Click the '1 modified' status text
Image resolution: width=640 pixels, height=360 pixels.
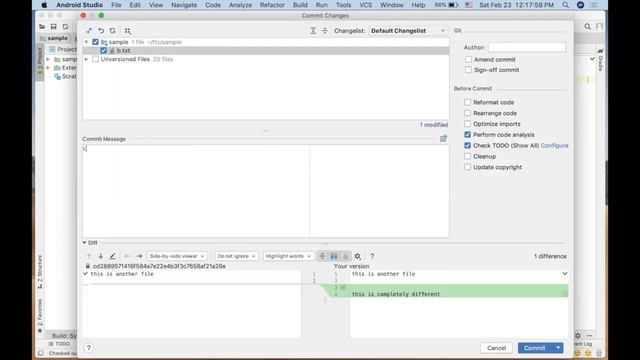point(433,125)
